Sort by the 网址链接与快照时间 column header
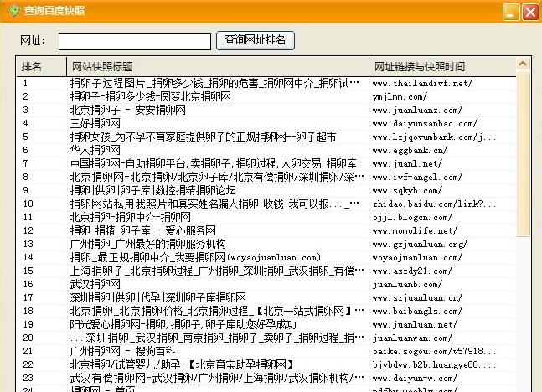The width and height of the screenshot is (542, 392). point(443,66)
